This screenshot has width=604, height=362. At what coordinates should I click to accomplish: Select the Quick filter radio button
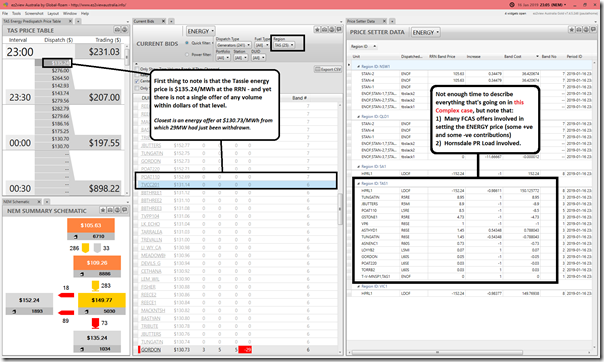tap(187, 43)
